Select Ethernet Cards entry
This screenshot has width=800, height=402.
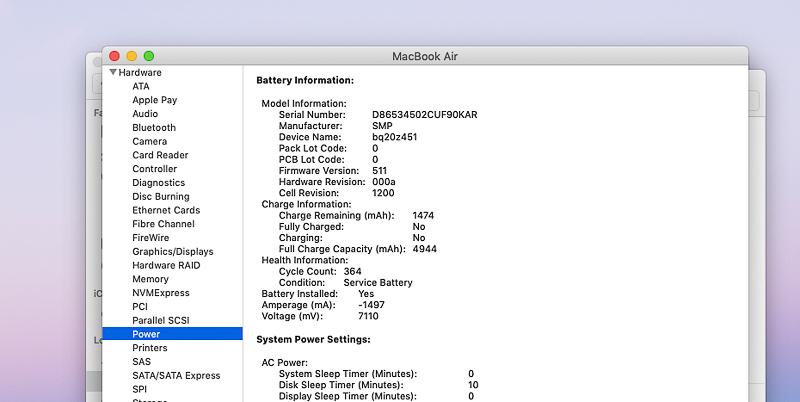click(166, 210)
